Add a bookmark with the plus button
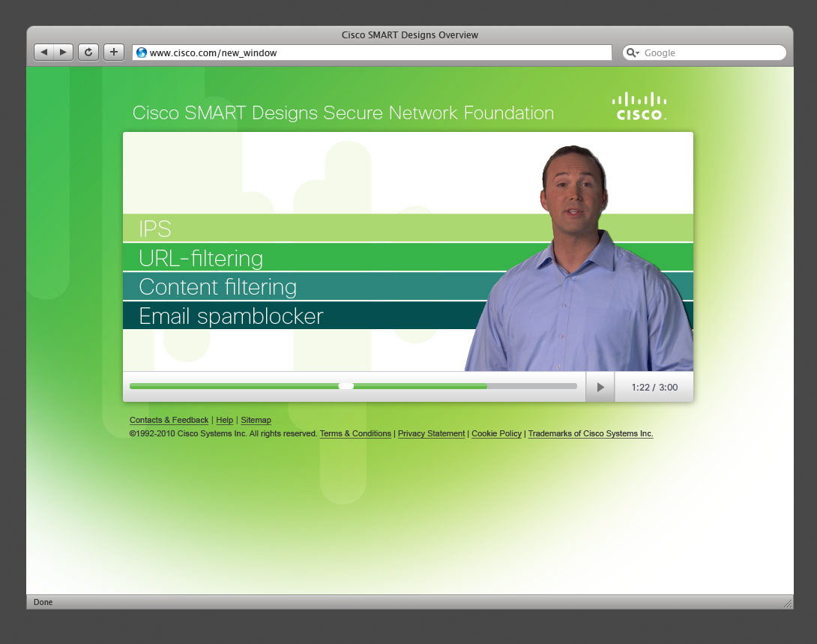The image size is (817, 644). coord(114,52)
